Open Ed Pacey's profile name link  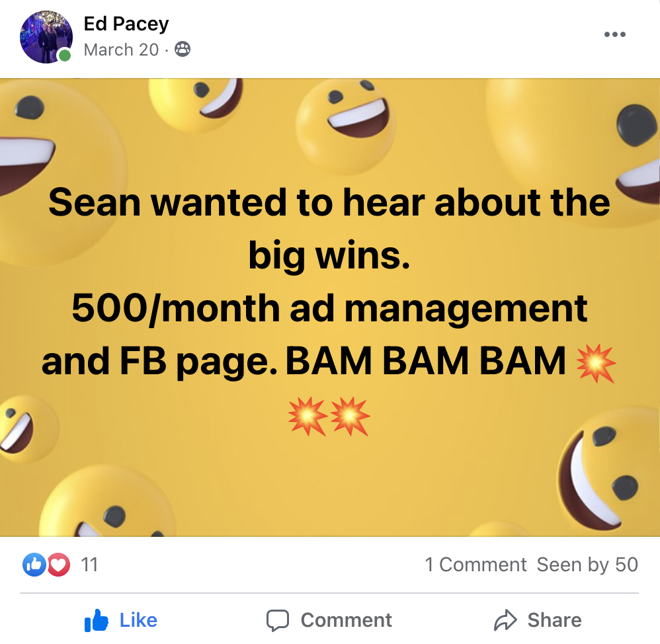tap(126, 24)
